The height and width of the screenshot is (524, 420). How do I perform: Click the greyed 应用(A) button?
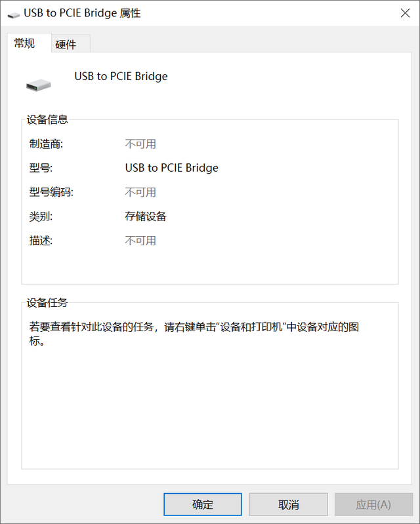373,504
